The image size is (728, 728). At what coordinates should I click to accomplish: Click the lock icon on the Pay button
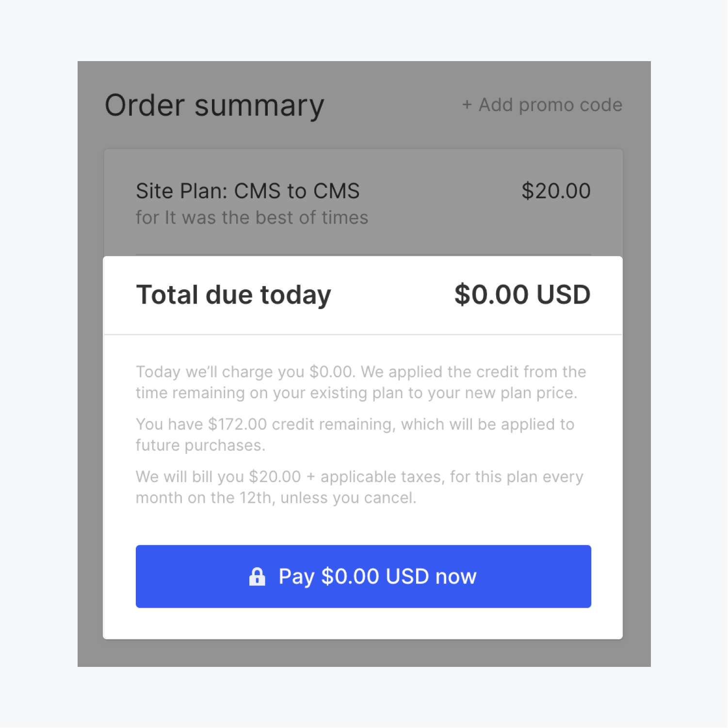pyautogui.click(x=257, y=577)
